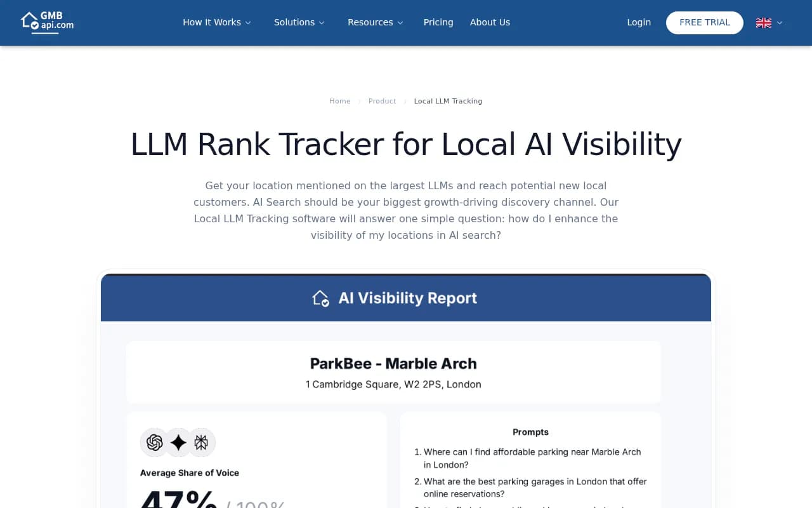Click ParkBee - Marble Arch location name

click(x=393, y=364)
